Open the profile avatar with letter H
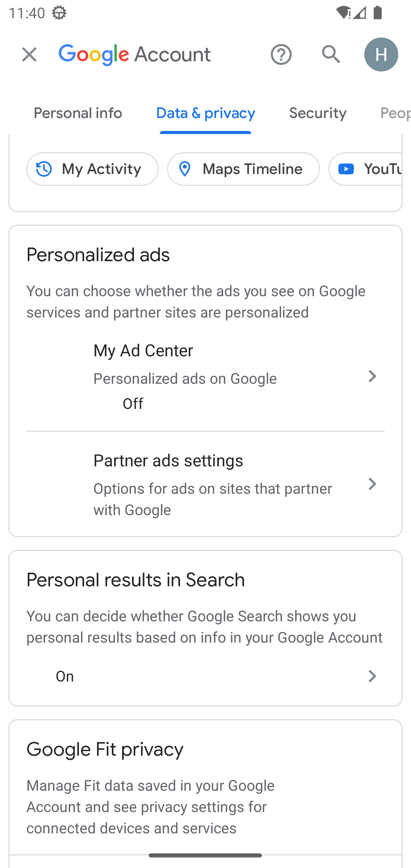The image size is (411, 868). pyautogui.click(x=381, y=54)
